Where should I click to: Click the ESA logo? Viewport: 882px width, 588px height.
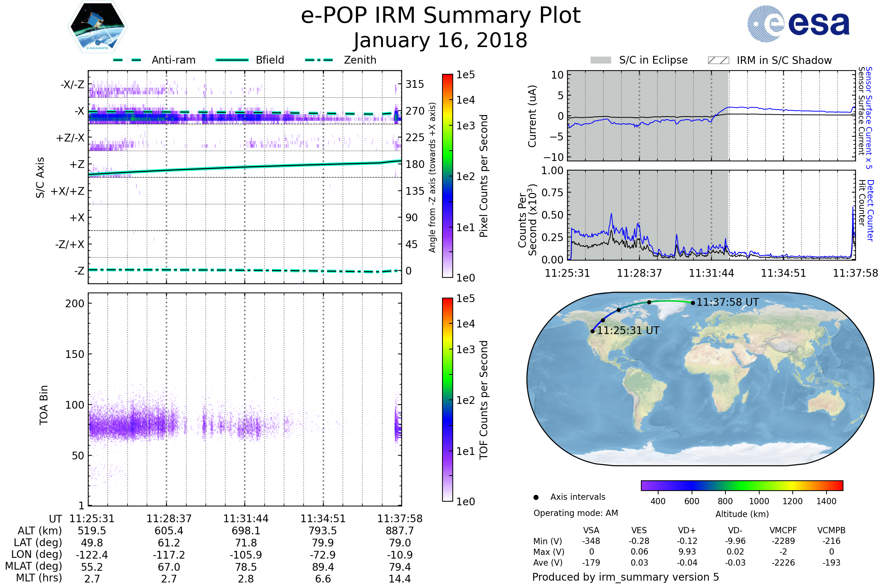coord(798,24)
